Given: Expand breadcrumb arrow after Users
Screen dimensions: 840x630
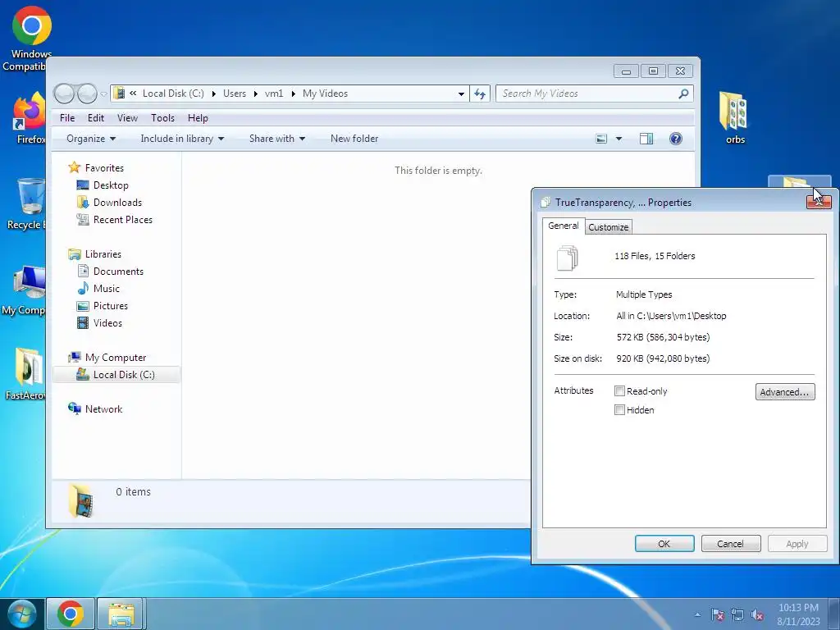Looking at the screenshot, I should point(256,94).
